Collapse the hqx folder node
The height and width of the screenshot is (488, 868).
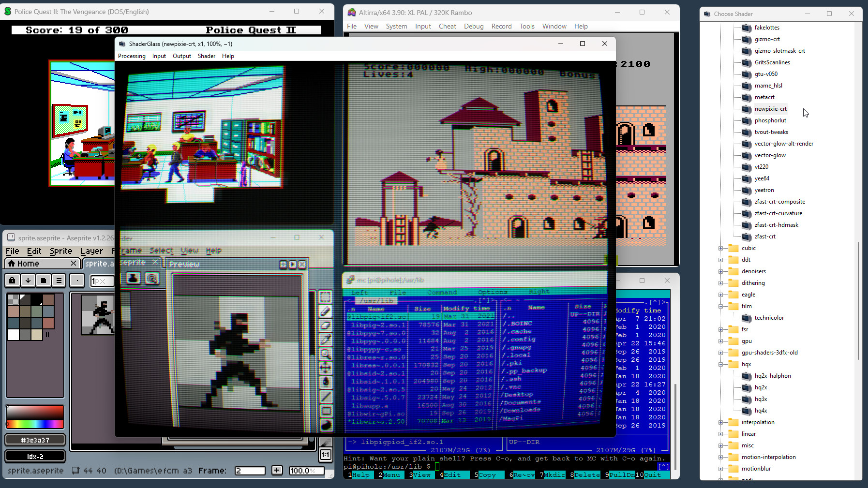[720, 364]
